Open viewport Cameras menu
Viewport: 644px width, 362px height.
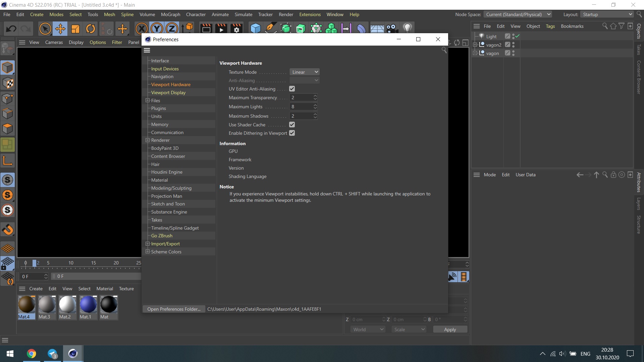pyautogui.click(x=54, y=42)
